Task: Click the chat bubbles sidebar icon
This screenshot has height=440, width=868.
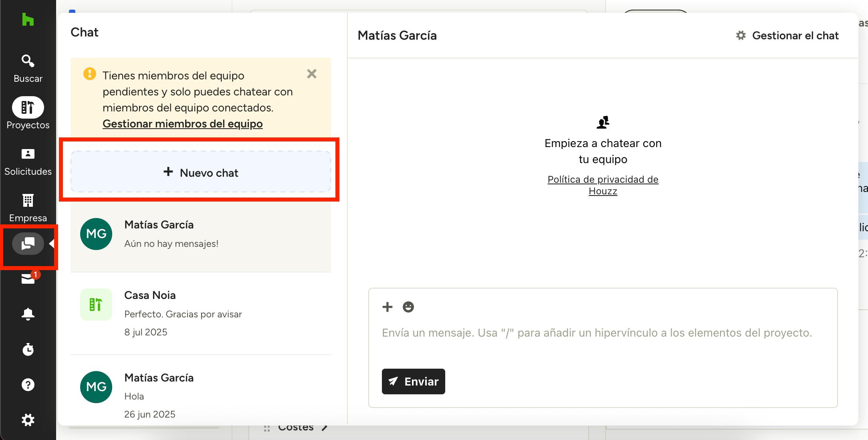Action: pyautogui.click(x=28, y=244)
